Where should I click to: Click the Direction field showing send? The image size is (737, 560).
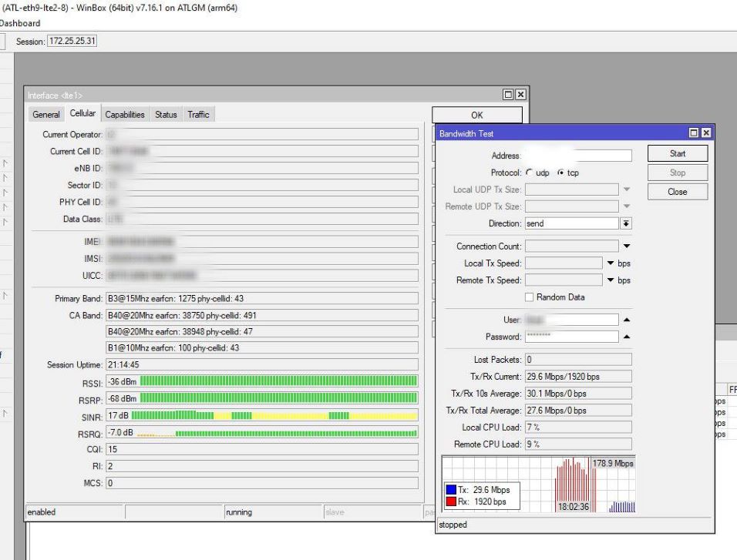(x=571, y=223)
